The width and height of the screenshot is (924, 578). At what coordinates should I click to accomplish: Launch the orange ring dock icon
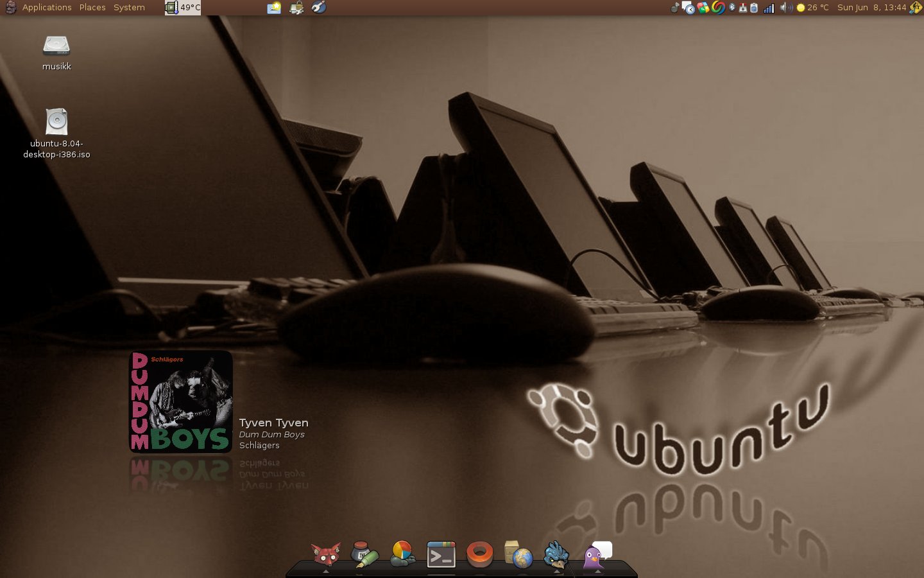tap(480, 555)
